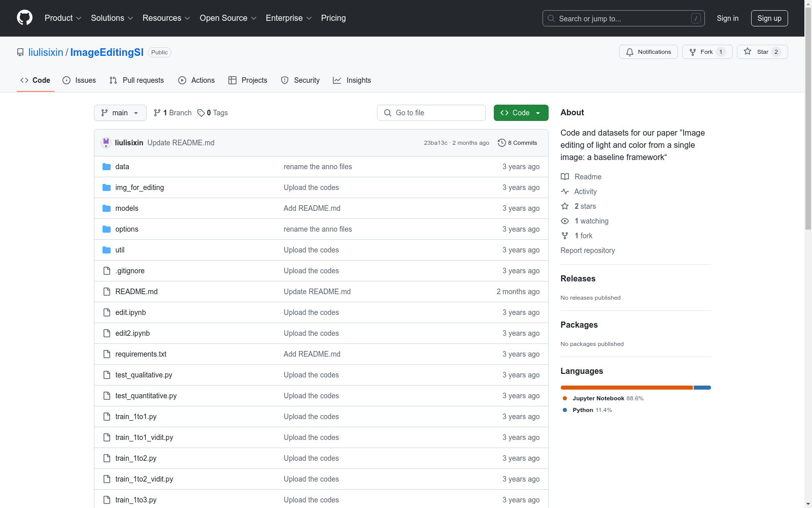Open the Packages section heading

click(579, 325)
